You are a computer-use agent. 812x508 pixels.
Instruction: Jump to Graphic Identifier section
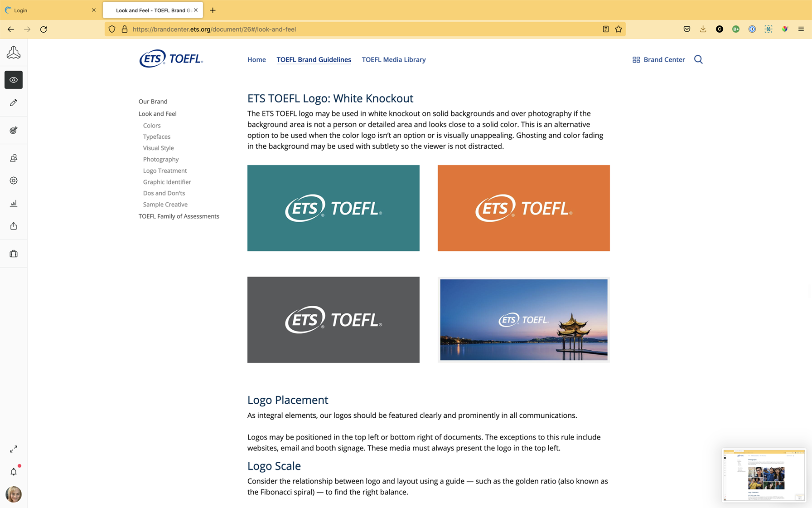click(x=167, y=182)
